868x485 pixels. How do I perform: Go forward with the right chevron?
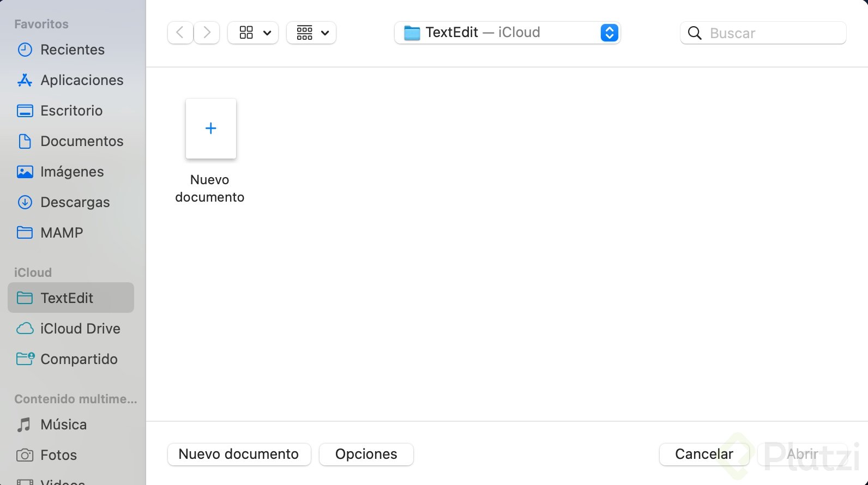coord(207,33)
